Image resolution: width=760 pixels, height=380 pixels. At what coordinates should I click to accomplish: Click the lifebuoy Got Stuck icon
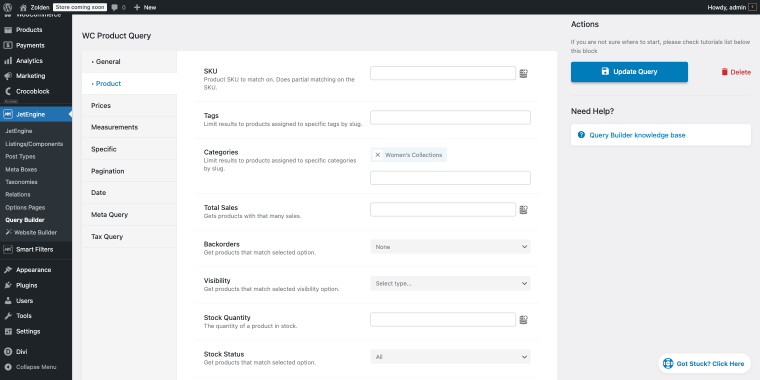[668, 363]
